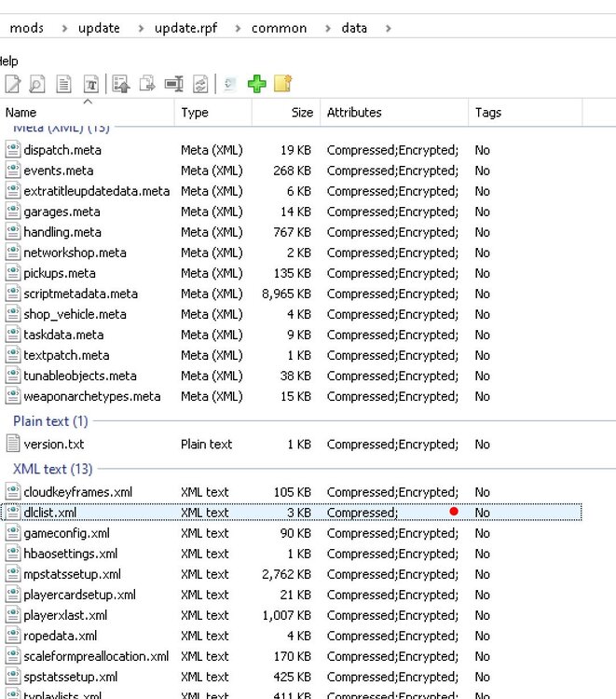Open the chevron dropdown after data

pyautogui.click(x=389, y=29)
